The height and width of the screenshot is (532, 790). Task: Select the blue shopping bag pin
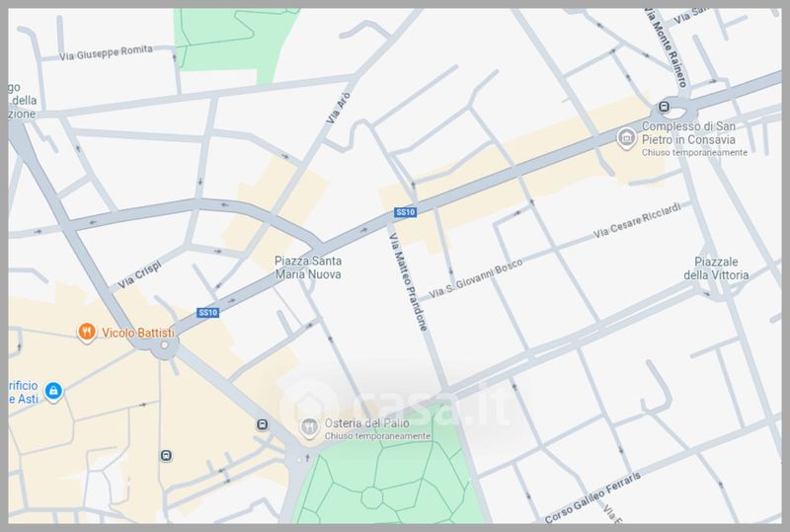tap(53, 391)
